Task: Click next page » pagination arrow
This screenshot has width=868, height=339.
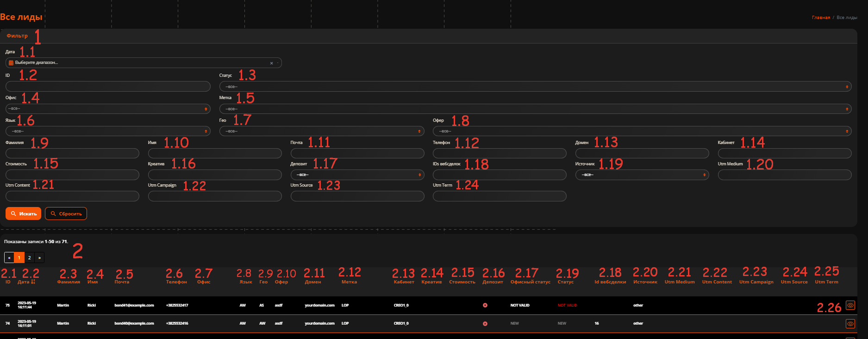Action: (x=39, y=257)
